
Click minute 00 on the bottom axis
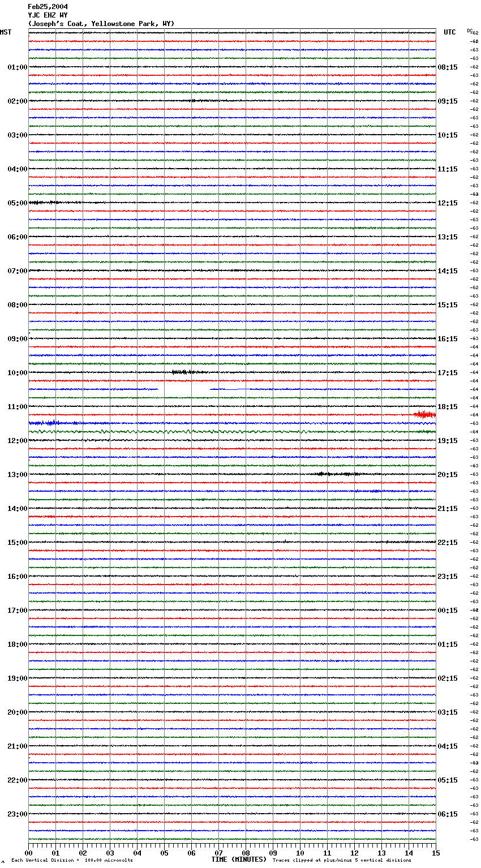tap(28, 853)
